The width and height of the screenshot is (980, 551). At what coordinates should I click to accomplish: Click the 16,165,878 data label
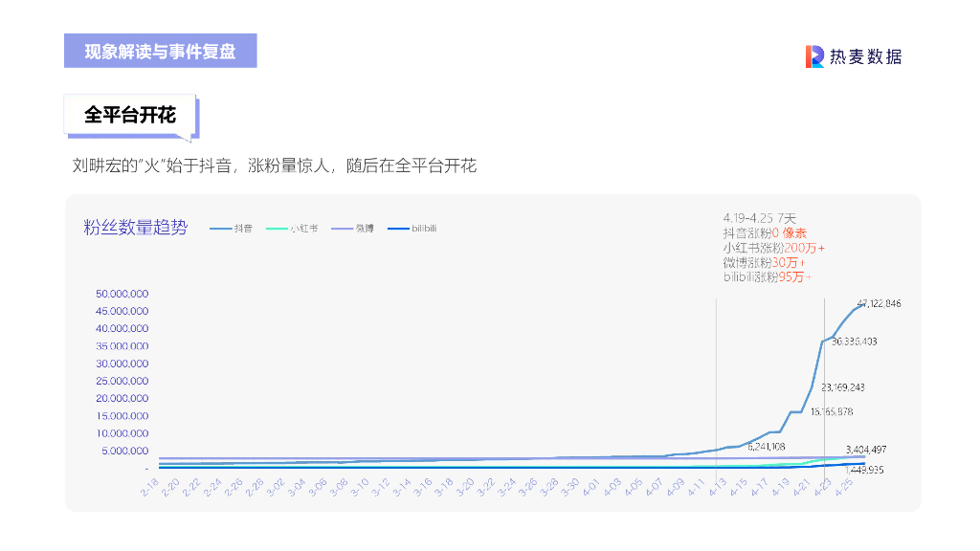coord(831,411)
